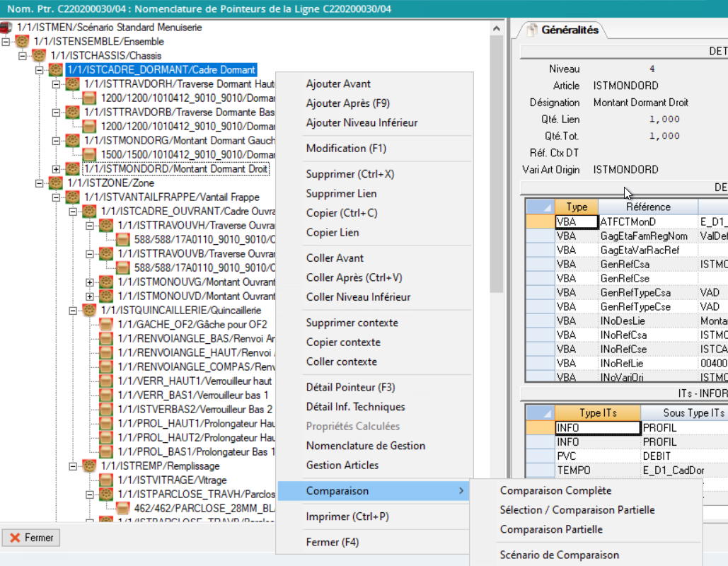
Task: Click Scénario de Comparaison submenu entry
Action: pyautogui.click(x=559, y=555)
